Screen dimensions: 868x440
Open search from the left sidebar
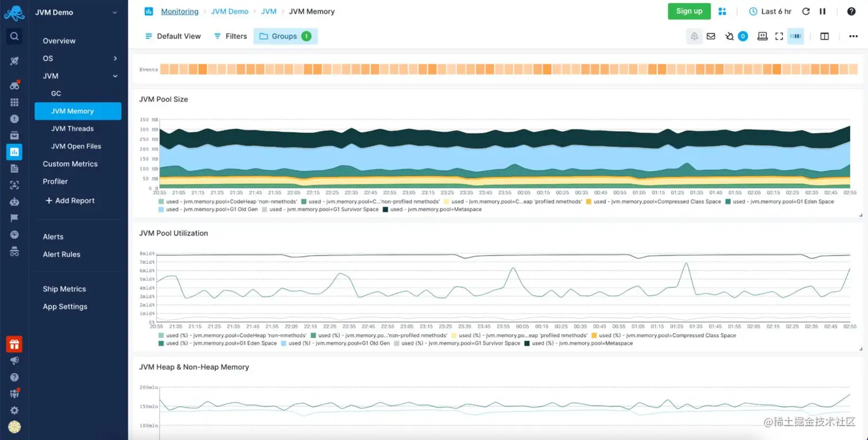[x=14, y=36]
